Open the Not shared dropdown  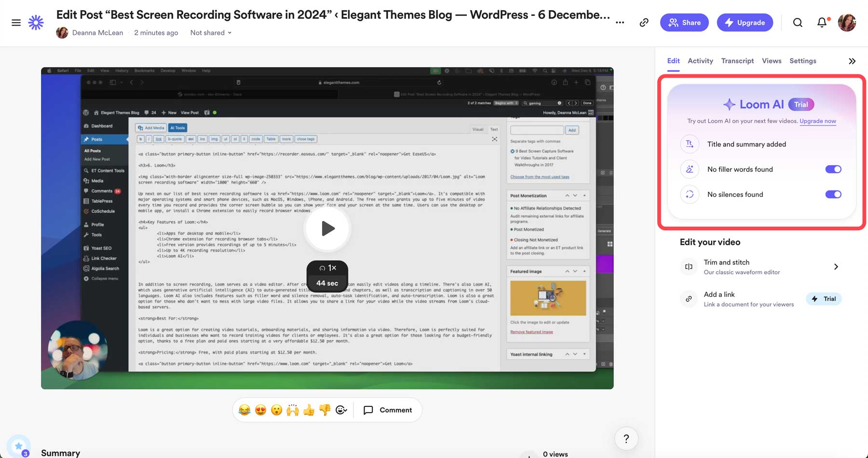click(x=211, y=33)
